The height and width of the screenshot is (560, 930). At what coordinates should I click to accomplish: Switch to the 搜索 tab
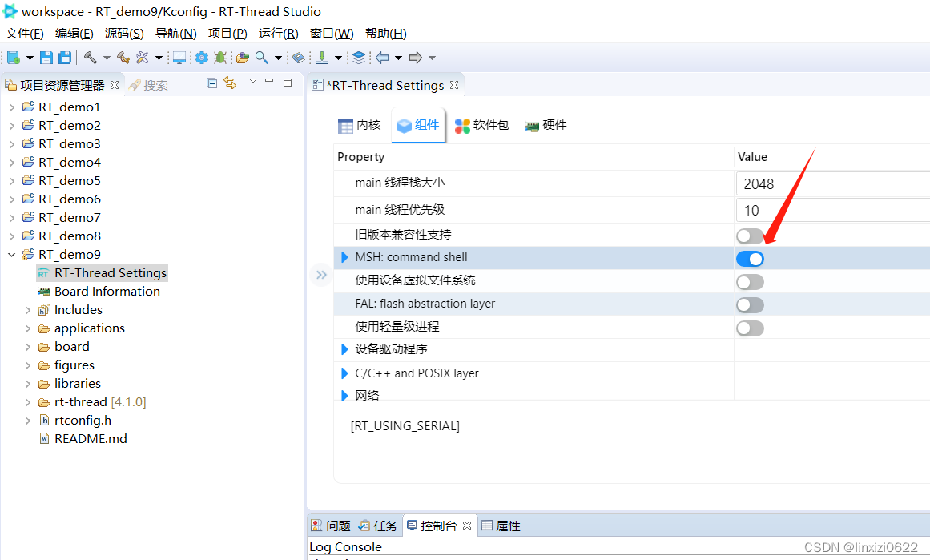coord(149,86)
